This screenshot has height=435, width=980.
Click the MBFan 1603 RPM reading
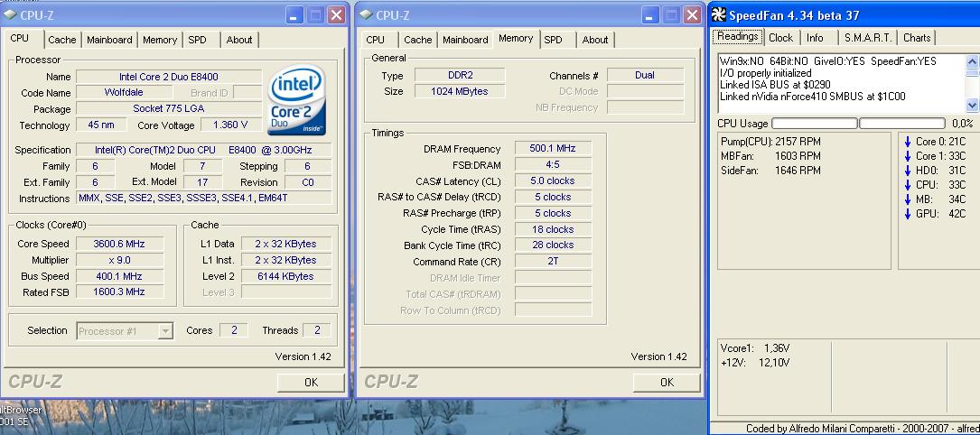point(770,156)
